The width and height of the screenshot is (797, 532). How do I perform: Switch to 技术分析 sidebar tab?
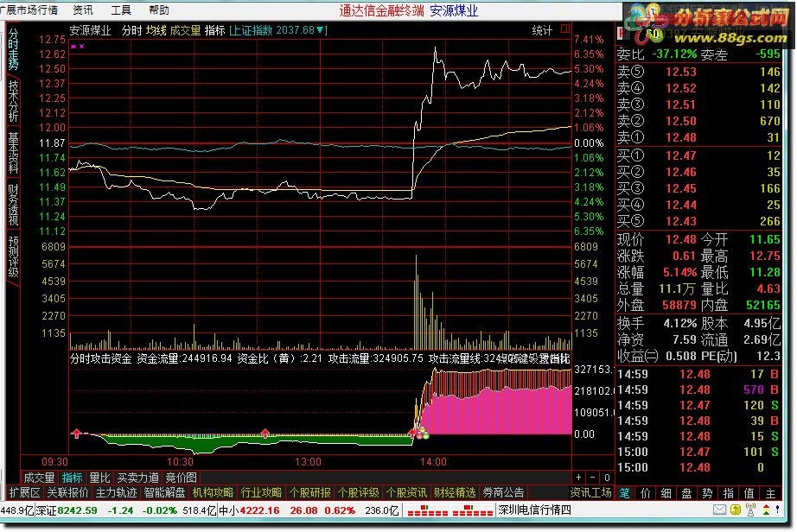[13, 100]
